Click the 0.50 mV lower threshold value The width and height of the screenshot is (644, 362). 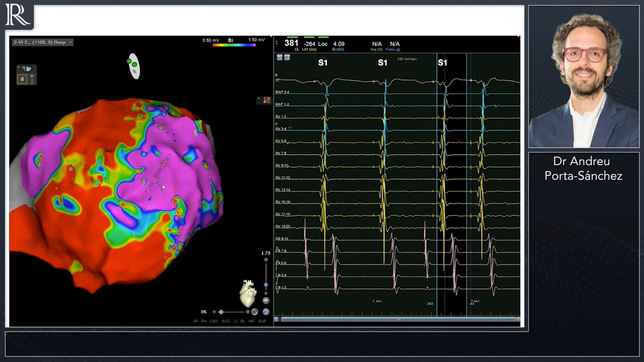210,40
